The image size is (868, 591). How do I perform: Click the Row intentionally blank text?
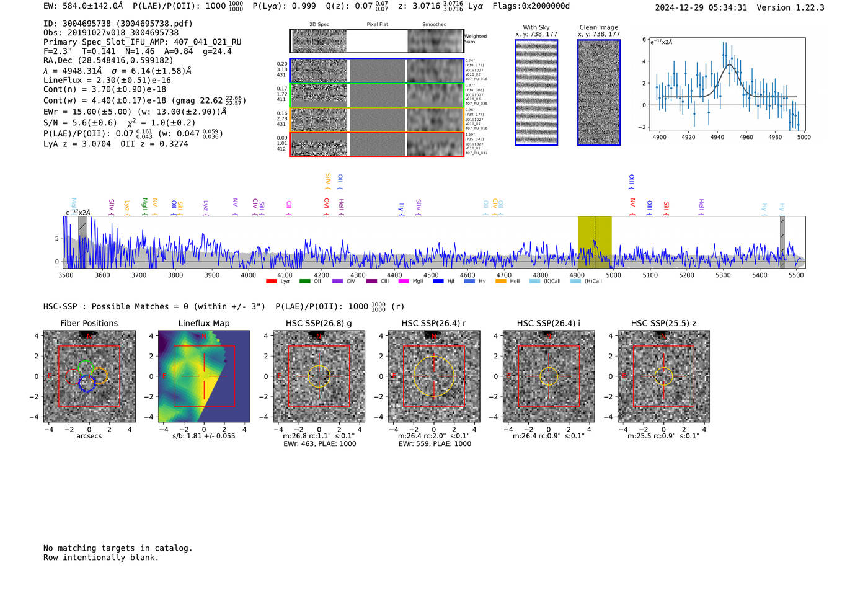tap(101, 558)
